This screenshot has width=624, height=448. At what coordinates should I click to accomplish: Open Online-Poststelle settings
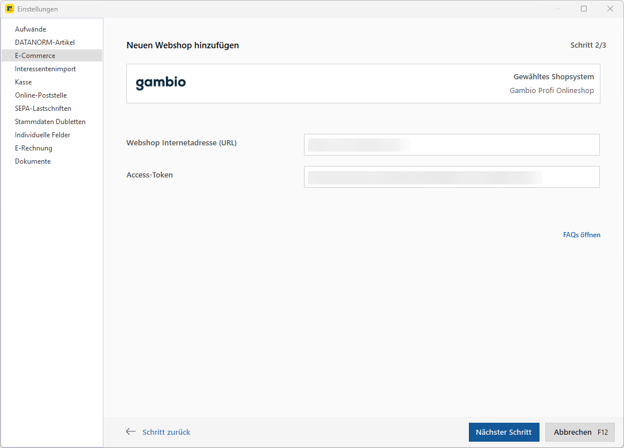point(40,95)
